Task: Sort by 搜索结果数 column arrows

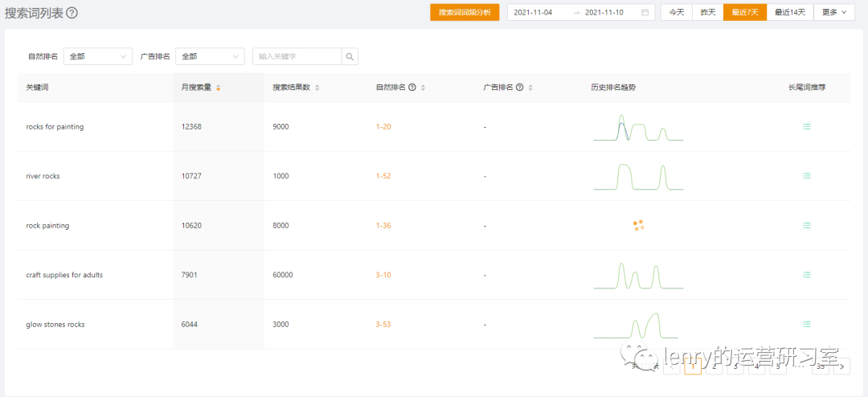Action: pyautogui.click(x=317, y=88)
